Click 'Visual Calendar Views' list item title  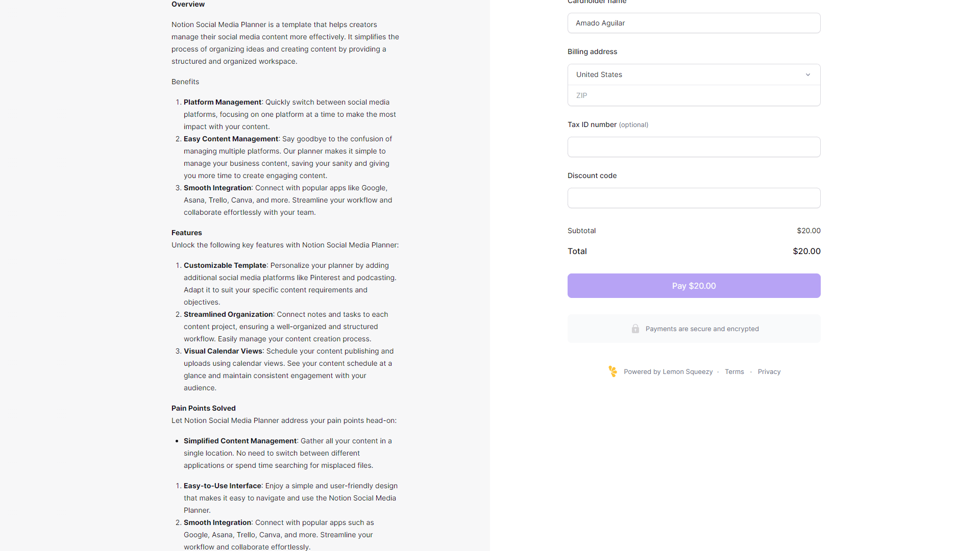click(x=223, y=351)
